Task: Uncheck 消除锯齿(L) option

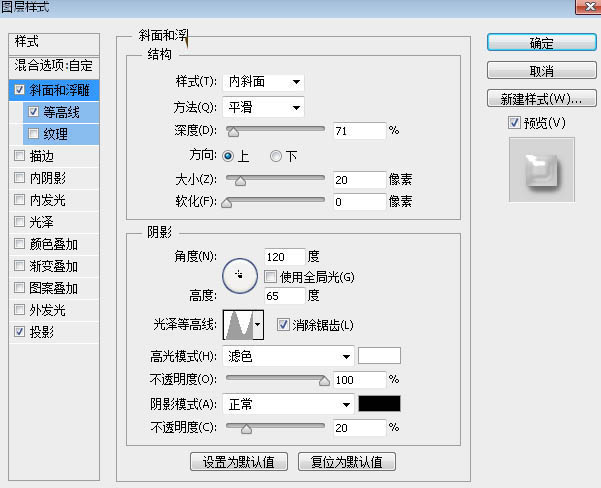Action: (283, 325)
